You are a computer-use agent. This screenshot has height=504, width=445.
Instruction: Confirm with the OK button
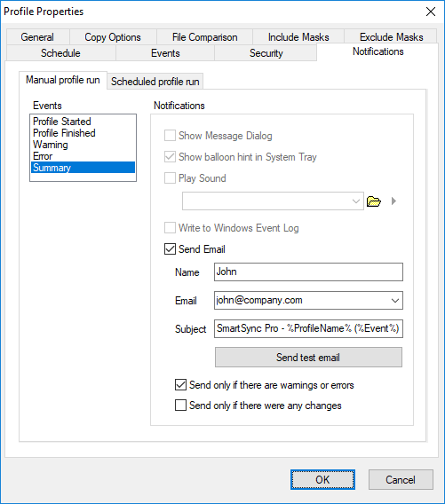click(x=322, y=479)
